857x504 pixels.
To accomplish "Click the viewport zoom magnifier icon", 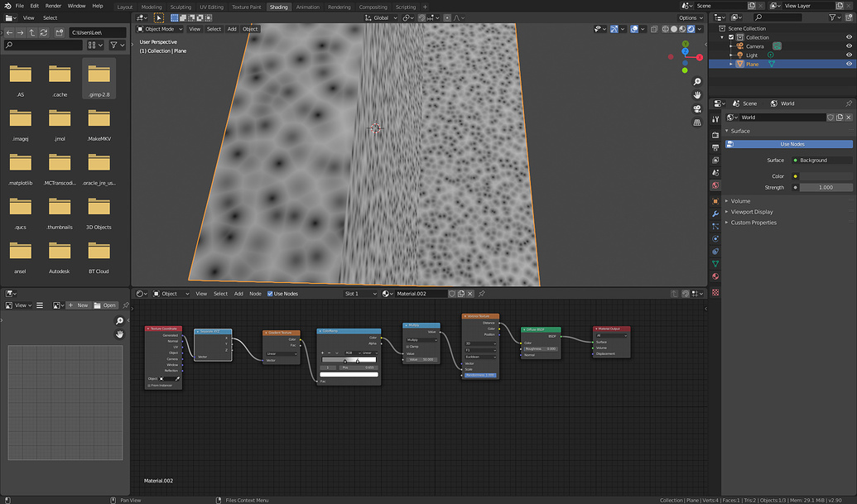I will (697, 82).
